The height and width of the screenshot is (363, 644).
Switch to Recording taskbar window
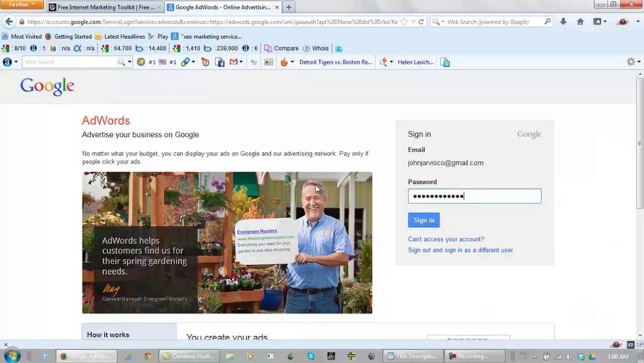pyautogui.click(x=475, y=356)
